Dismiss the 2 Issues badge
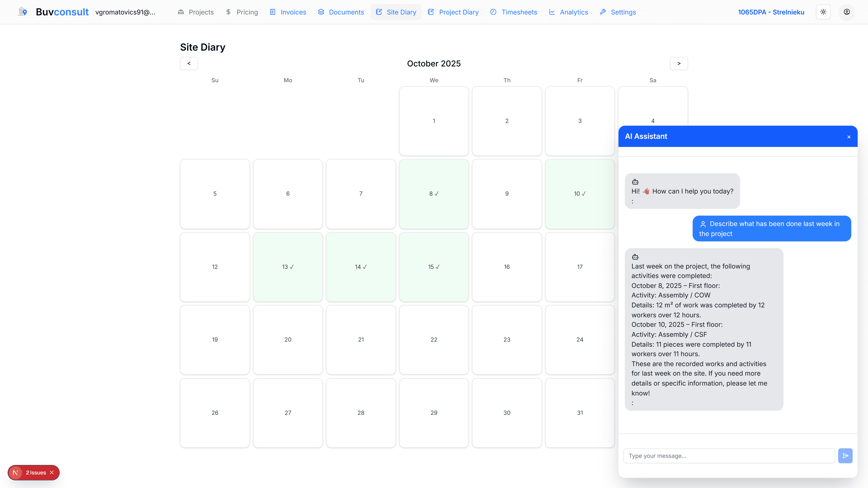868x488 pixels. 52,472
